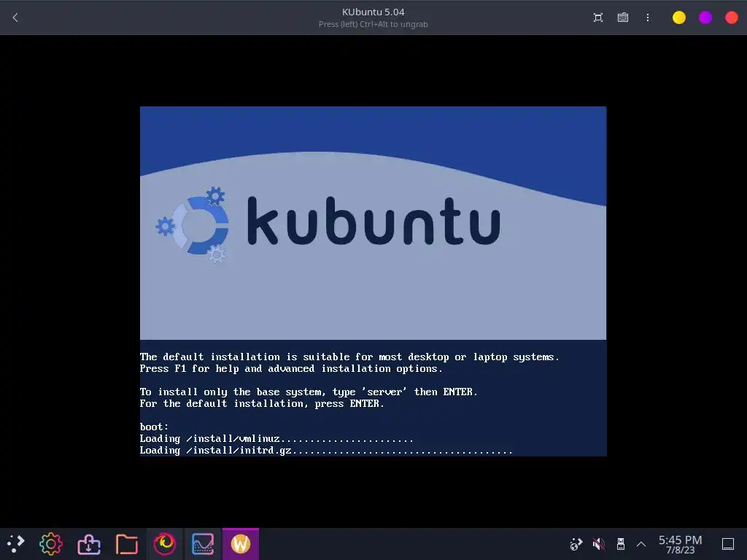Open the updates notifier tray icon

point(576,544)
